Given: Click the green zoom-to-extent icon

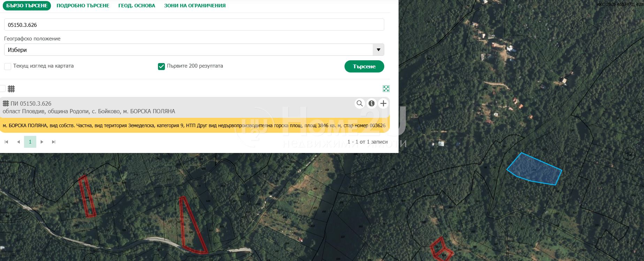Looking at the screenshot, I should coord(386,89).
